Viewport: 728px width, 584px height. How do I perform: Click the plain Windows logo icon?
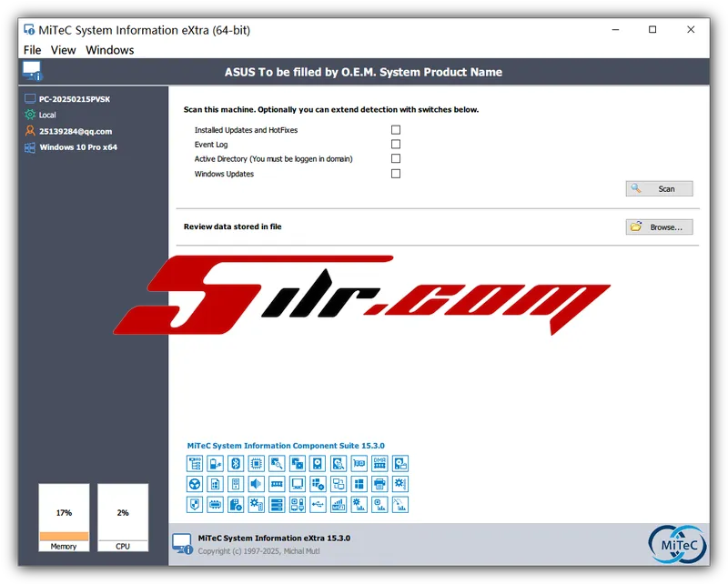click(x=359, y=484)
